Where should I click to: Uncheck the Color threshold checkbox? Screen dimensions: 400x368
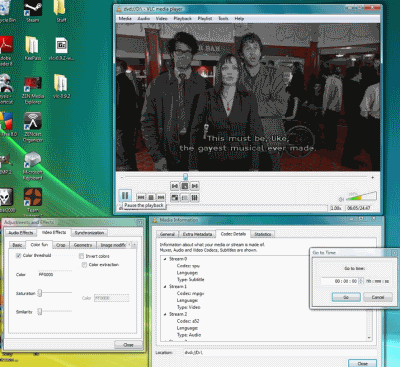19,256
